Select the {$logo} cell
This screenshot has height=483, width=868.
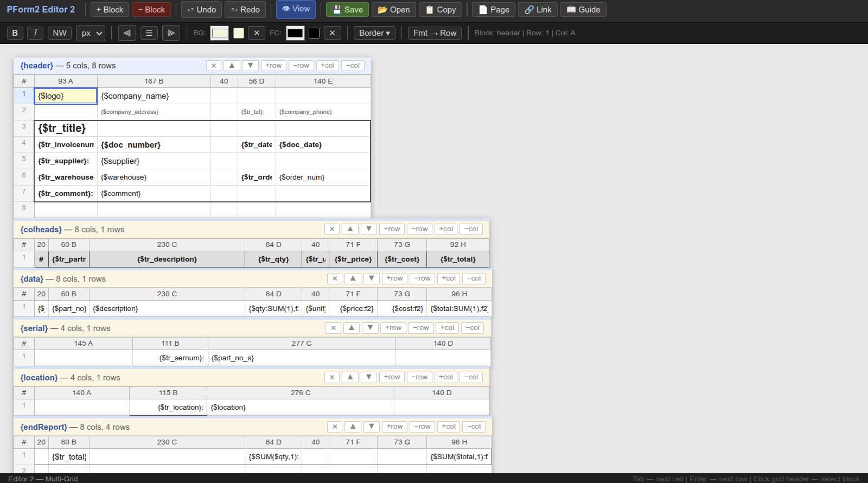click(x=66, y=96)
